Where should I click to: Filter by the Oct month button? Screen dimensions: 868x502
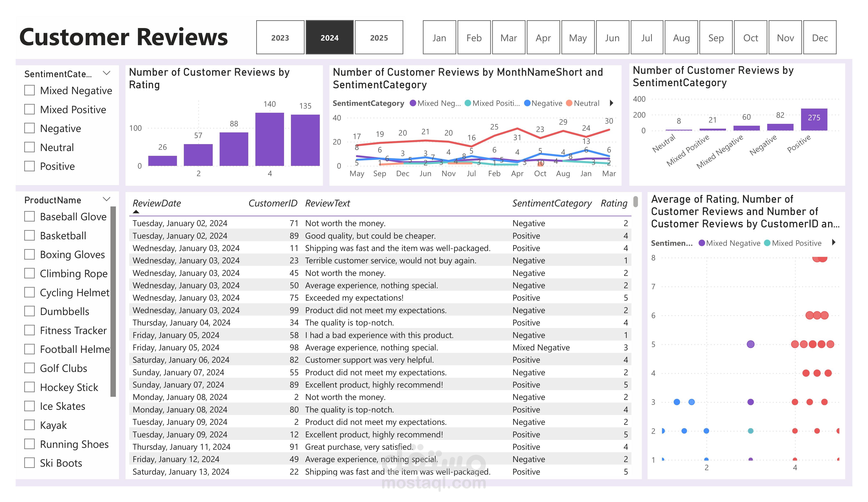point(750,38)
